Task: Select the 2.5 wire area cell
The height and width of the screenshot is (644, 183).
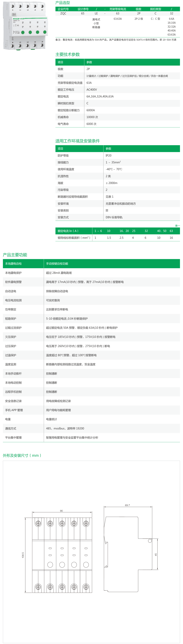Action: [x=121, y=238]
